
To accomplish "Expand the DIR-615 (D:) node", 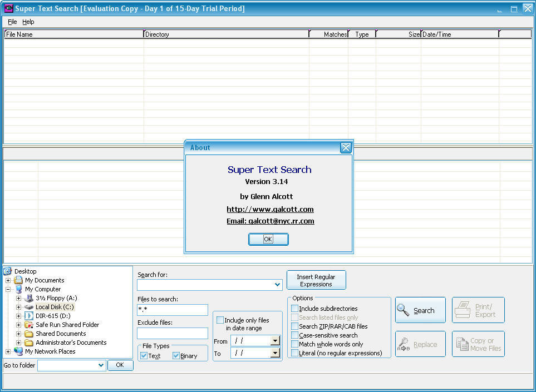I will 18,316.
